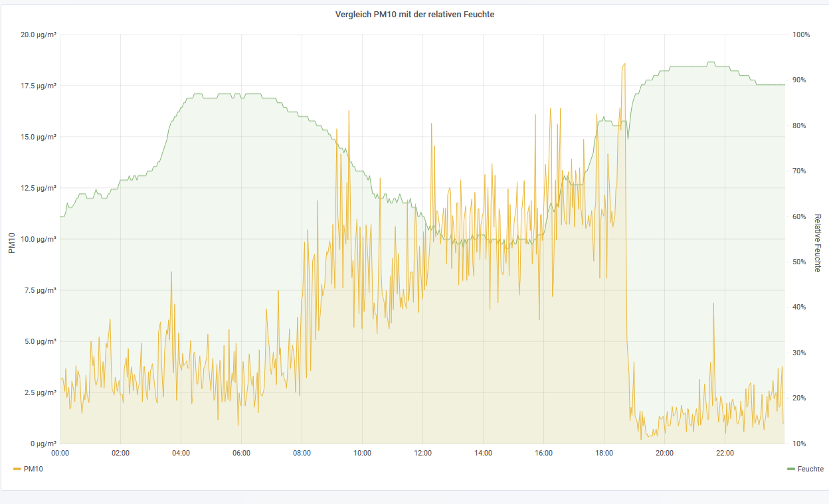Viewport: 829px width, 504px height.
Task: Toggle the PM10 series in the legend
Action: point(33,469)
